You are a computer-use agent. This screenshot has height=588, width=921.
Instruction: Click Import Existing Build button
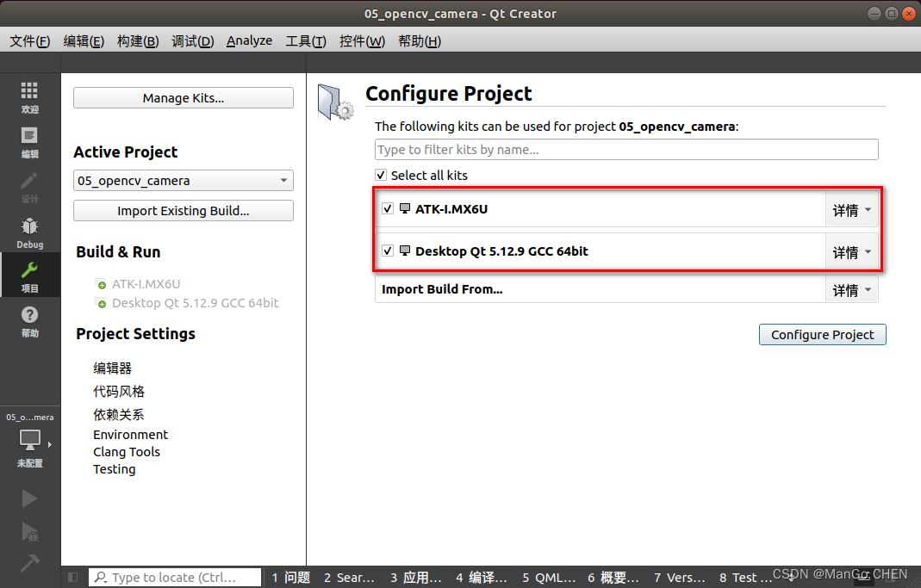[184, 211]
